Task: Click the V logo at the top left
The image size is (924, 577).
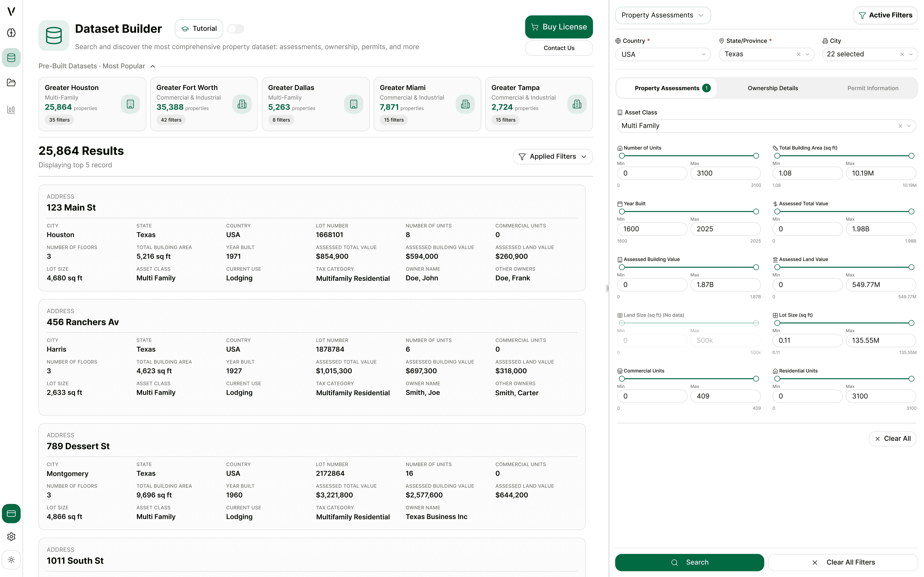Action: [x=11, y=11]
